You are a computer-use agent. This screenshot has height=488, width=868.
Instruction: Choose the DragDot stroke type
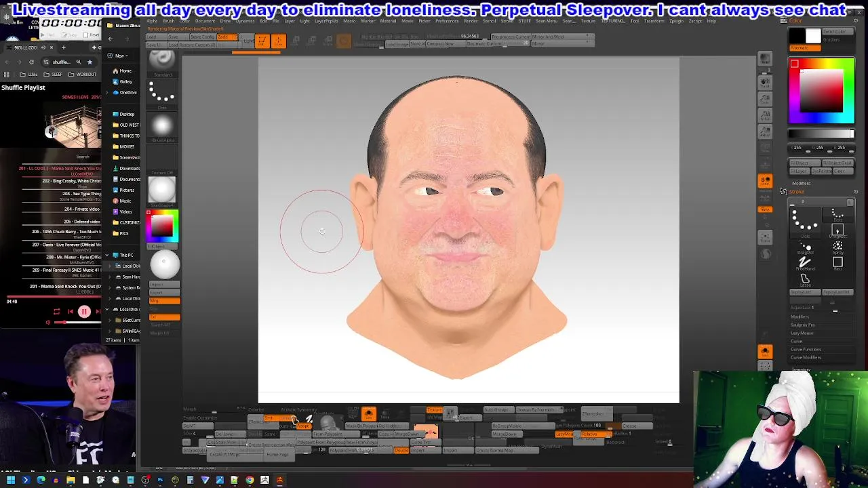[x=805, y=247]
